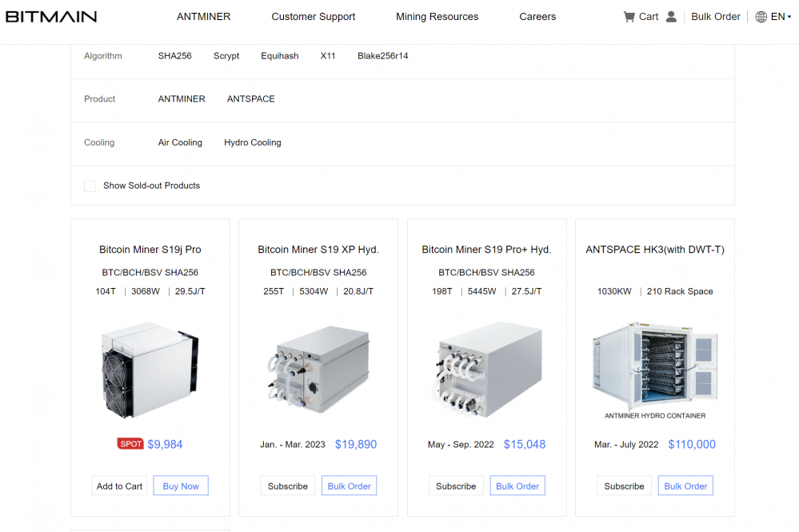Click the 255T hashrate spec

click(274, 291)
